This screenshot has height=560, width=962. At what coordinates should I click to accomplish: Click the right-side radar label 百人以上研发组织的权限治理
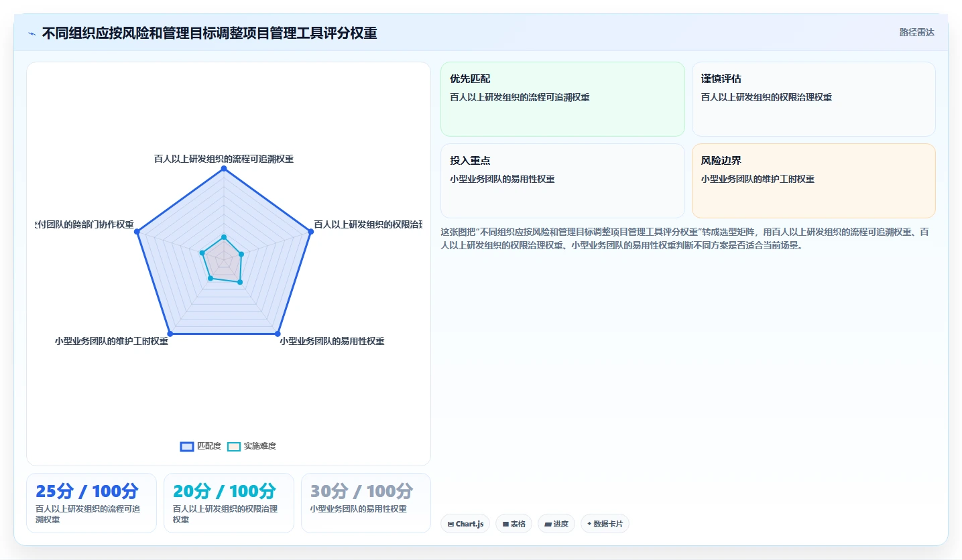(368, 224)
